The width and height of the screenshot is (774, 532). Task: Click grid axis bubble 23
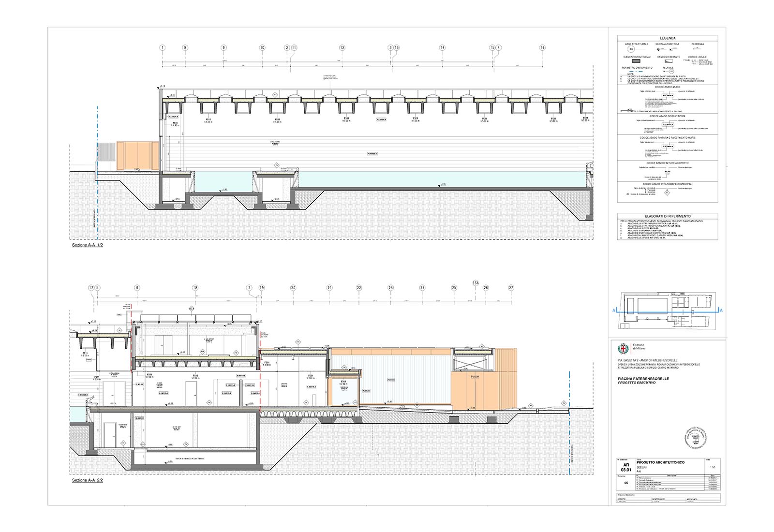point(390,288)
